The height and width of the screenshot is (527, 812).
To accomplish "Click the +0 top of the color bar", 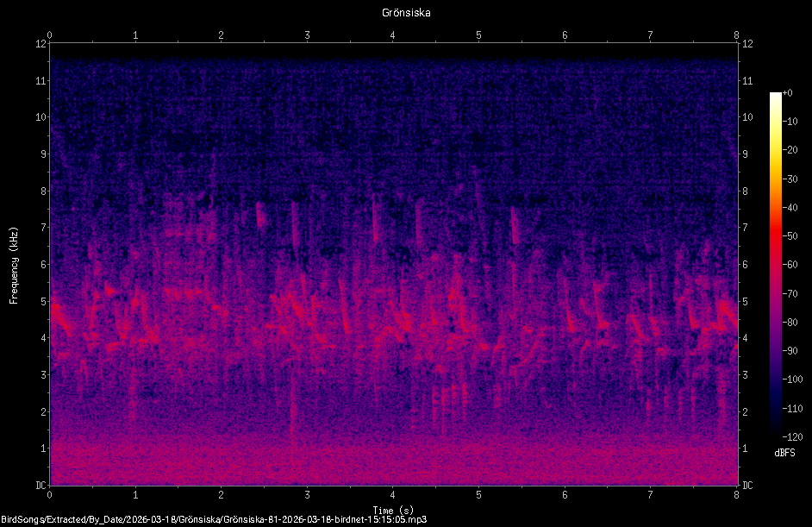I will (787, 93).
